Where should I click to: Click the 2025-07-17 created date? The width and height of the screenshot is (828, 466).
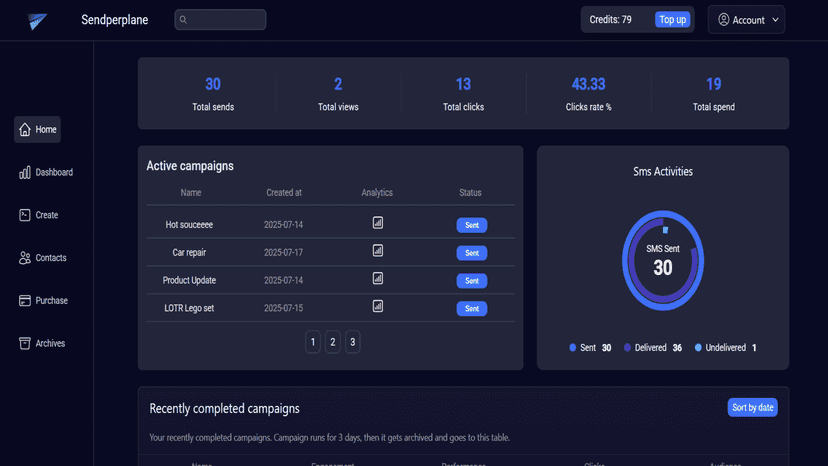pos(284,253)
